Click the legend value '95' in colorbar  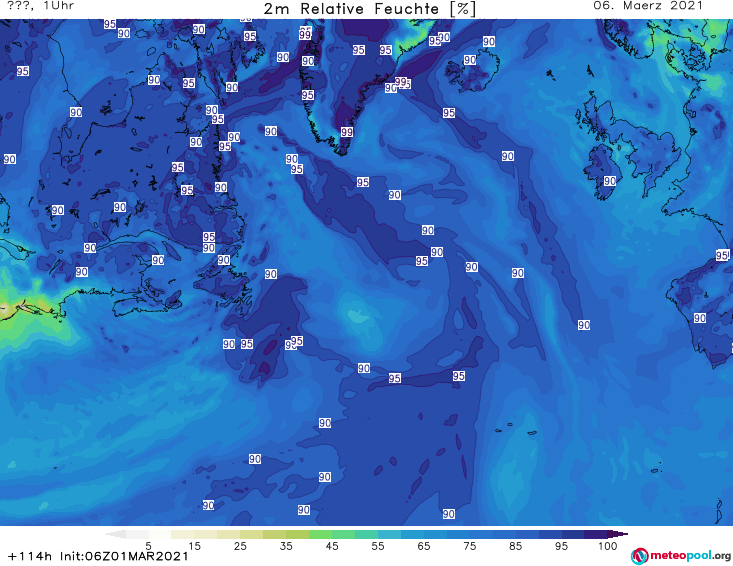(x=561, y=546)
